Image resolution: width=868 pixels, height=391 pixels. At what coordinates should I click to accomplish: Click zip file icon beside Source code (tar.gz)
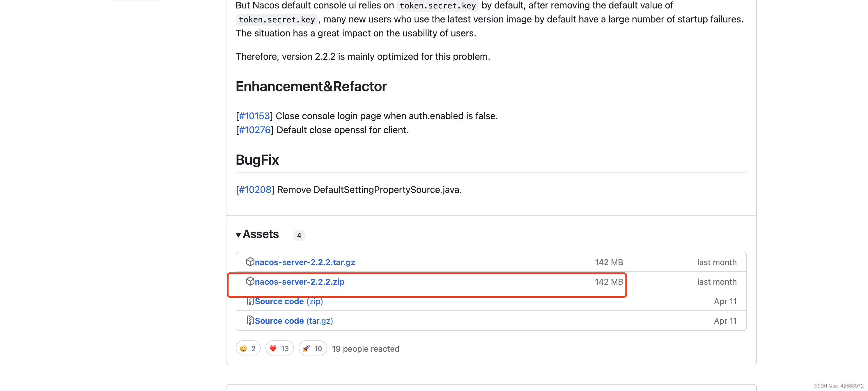tap(250, 320)
